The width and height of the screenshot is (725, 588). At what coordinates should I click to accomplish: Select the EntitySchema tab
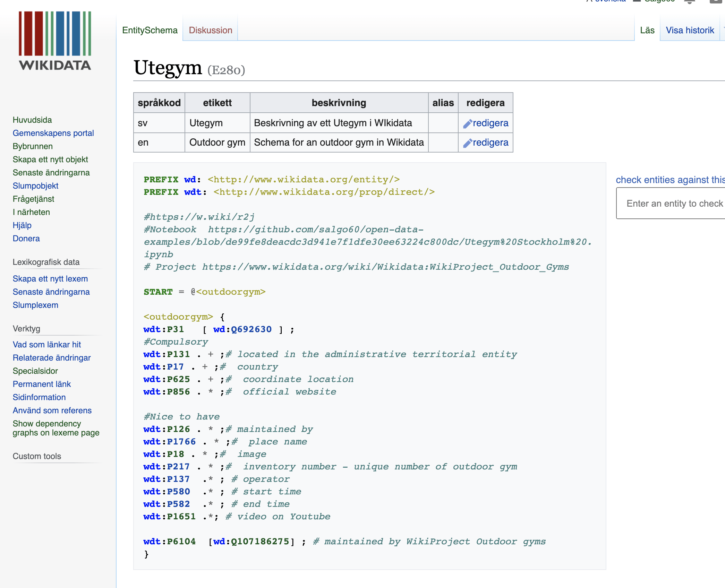click(150, 31)
